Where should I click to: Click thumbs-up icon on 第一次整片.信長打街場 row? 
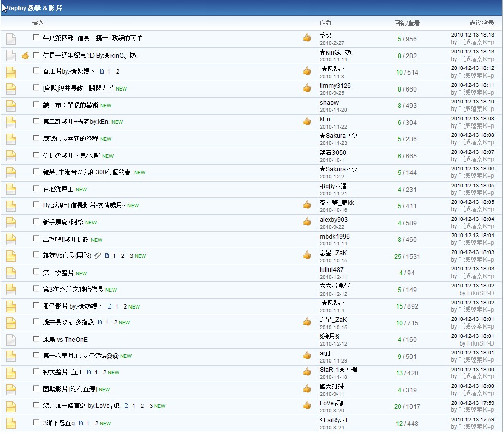coord(307,355)
